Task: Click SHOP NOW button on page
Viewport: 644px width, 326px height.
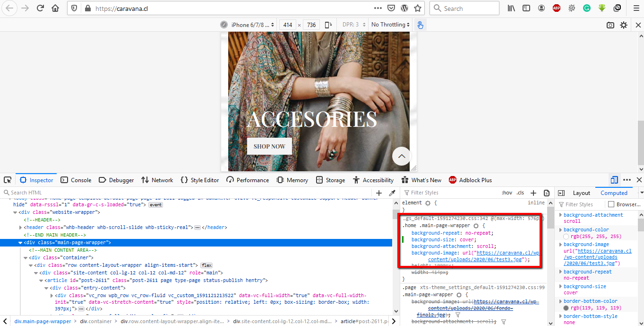Action: 269,146
